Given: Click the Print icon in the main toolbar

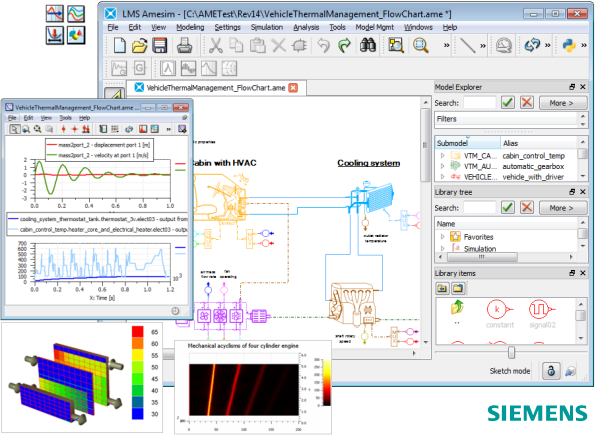Looking at the screenshot, I should 184,46.
